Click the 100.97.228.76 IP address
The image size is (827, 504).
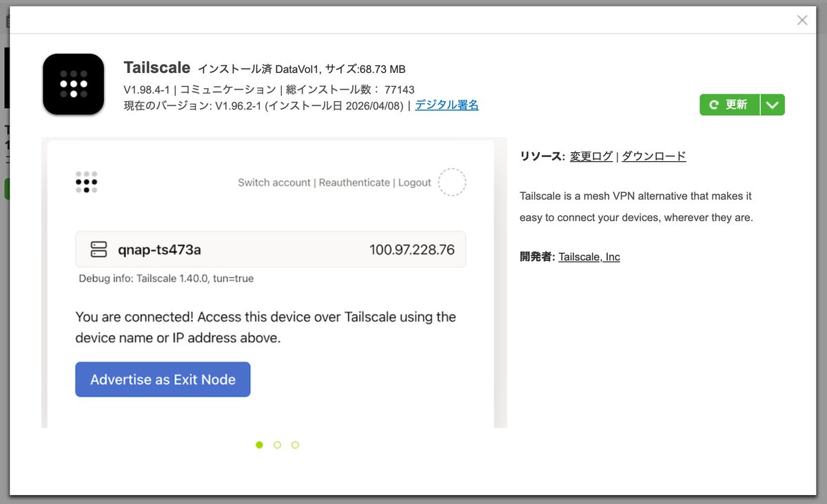click(x=412, y=249)
